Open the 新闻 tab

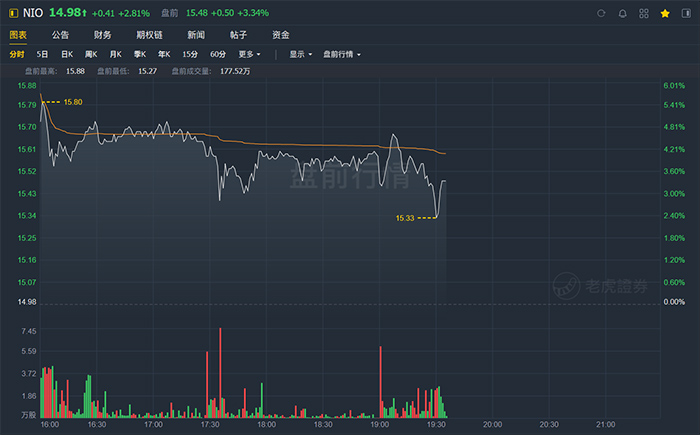coord(196,35)
